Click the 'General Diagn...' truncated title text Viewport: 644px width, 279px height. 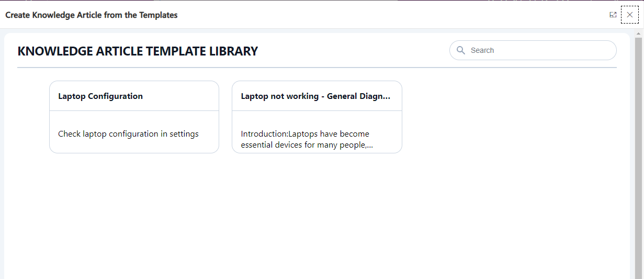[x=359, y=96]
